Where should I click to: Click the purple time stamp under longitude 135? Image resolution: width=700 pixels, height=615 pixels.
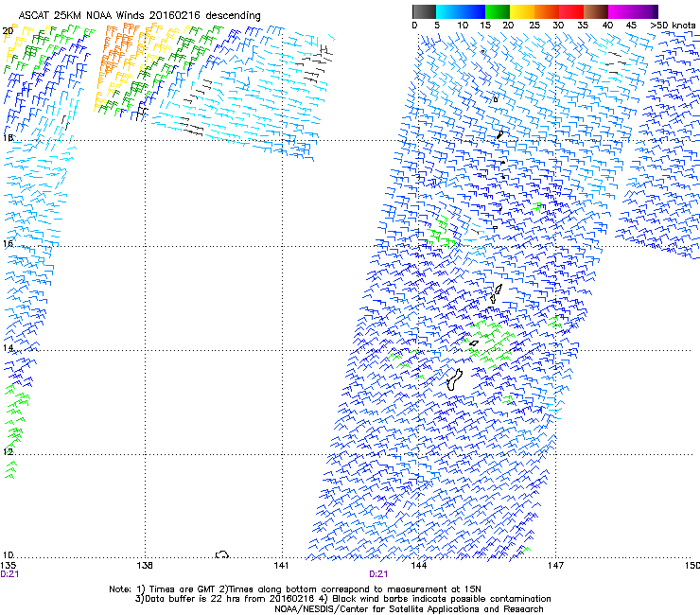pyautogui.click(x=9, y=574)
